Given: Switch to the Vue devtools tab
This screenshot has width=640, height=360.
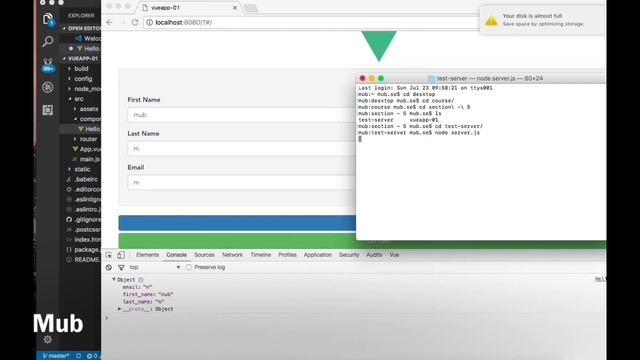Looking at the screenshot, I should (394, 255).
